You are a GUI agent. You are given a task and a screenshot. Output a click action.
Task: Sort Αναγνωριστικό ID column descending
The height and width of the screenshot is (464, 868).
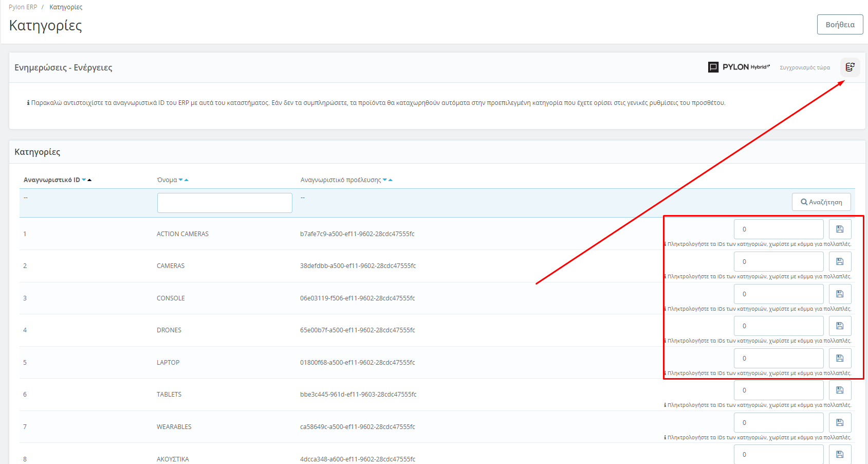click(x=84, y=180)
